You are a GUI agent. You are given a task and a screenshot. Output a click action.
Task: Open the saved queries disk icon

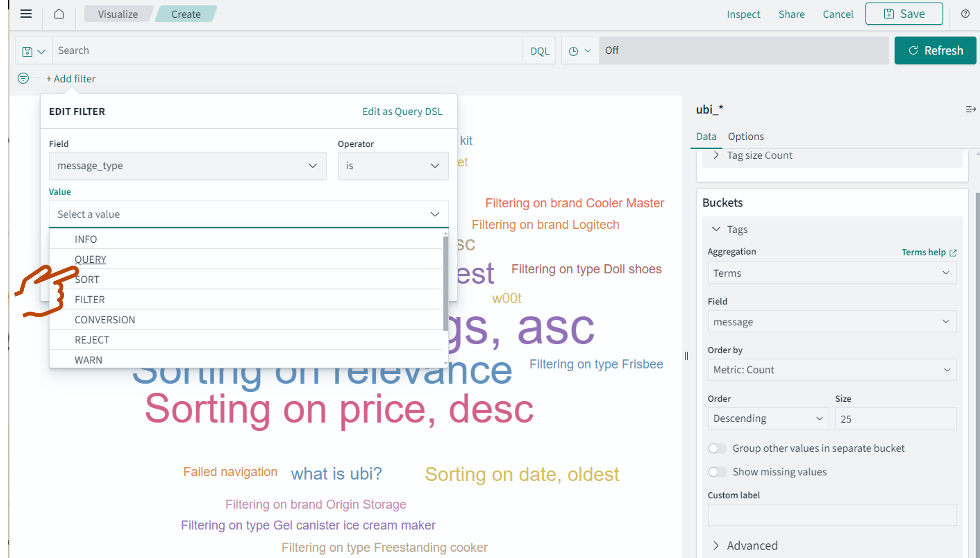click(28, 51)
